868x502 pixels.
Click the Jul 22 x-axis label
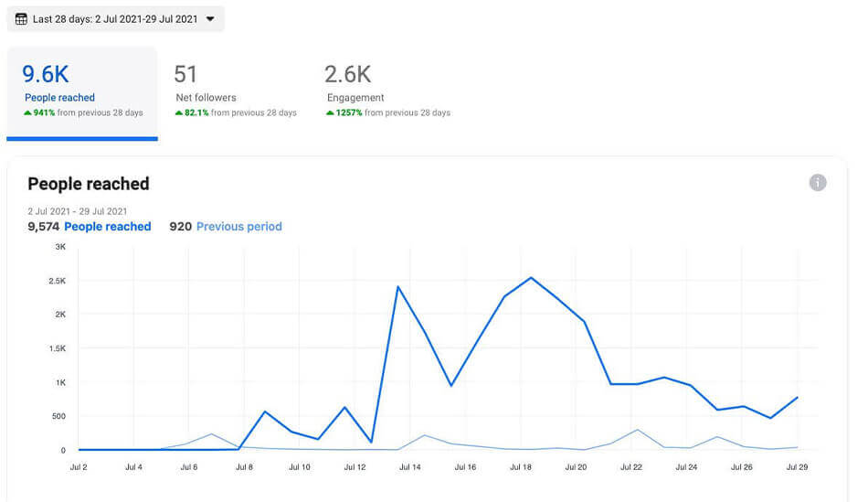pos(631,467)
